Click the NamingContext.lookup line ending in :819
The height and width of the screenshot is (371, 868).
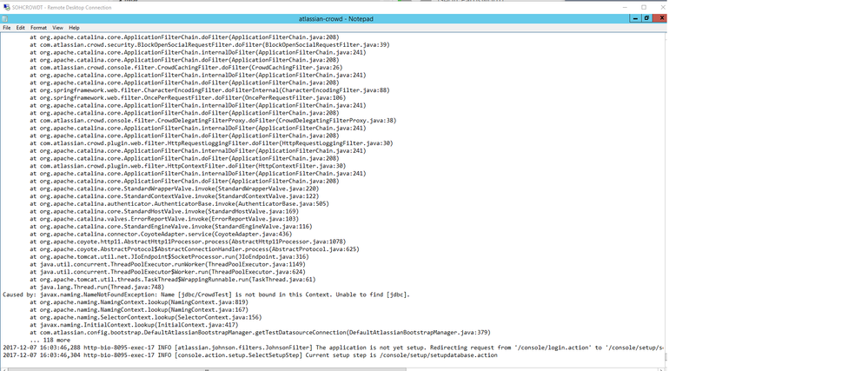pos(139,302)
